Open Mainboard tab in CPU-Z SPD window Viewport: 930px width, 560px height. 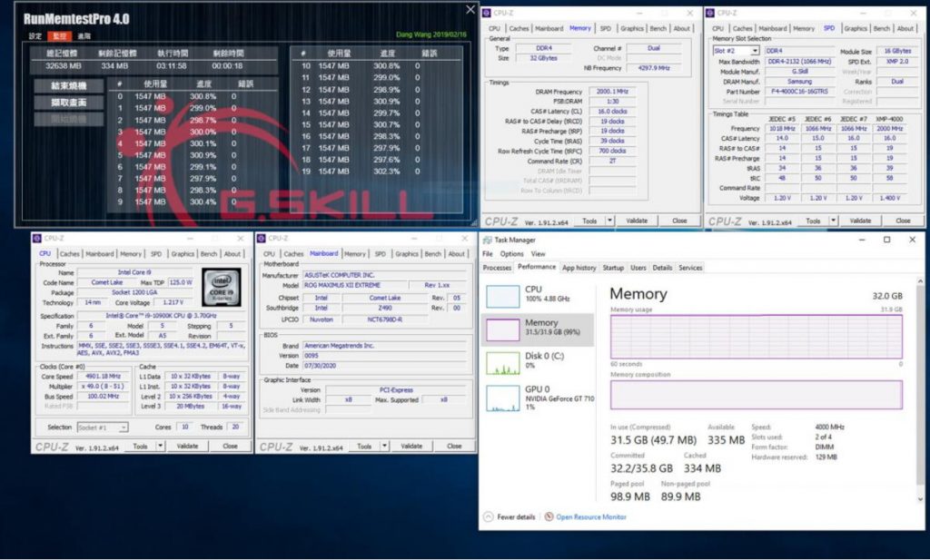click(x=773, y=28)
